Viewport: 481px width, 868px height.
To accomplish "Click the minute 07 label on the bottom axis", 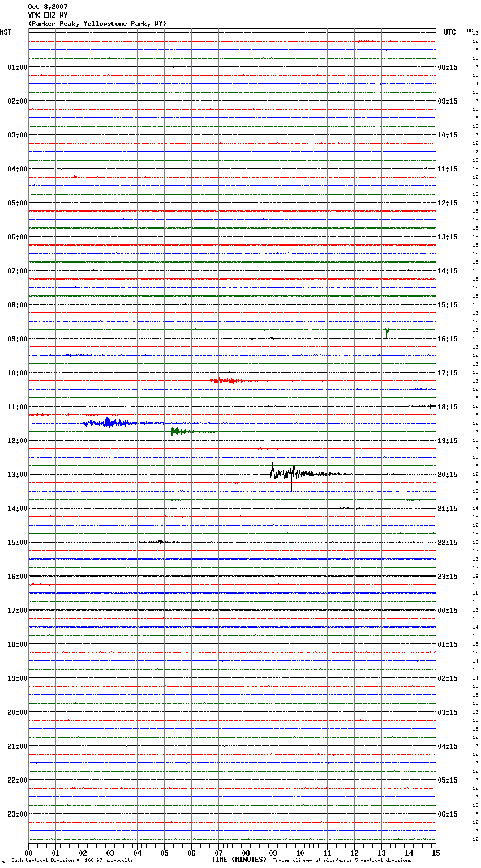I will 218,853.
